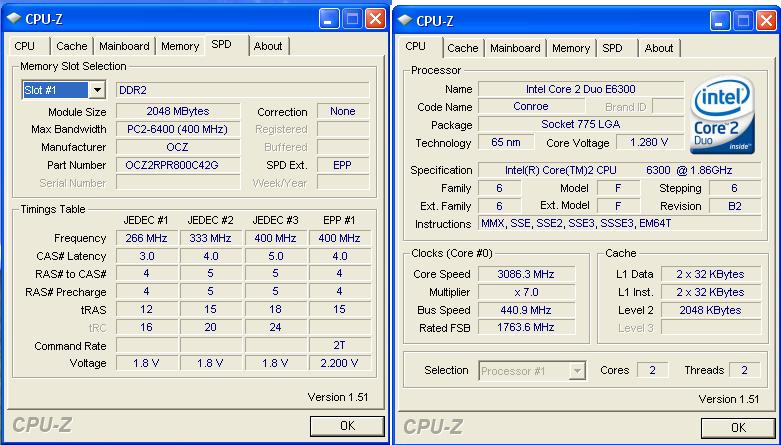Click the instructions field listing MMX, SSE
Viewport: 781px width, 445px height.
point(619,224)
